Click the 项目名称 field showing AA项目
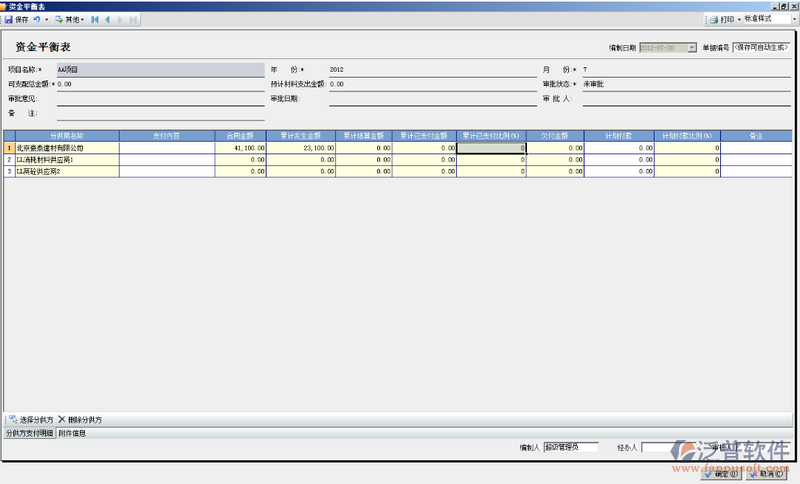Screen dimensions: 800x484 [160, 70]
